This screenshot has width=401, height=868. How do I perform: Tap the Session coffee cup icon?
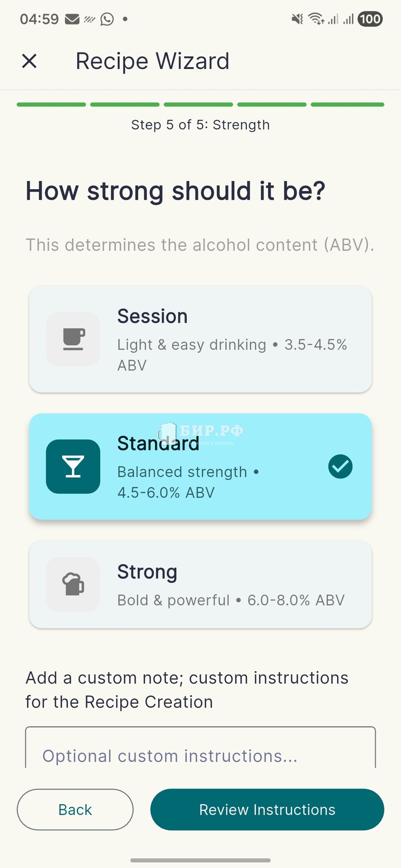73,339
